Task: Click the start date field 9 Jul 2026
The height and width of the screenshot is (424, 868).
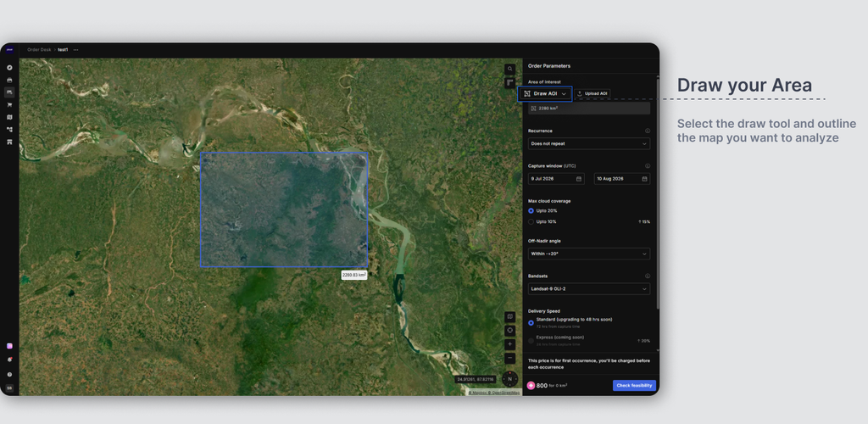Action: pos(556,179)
